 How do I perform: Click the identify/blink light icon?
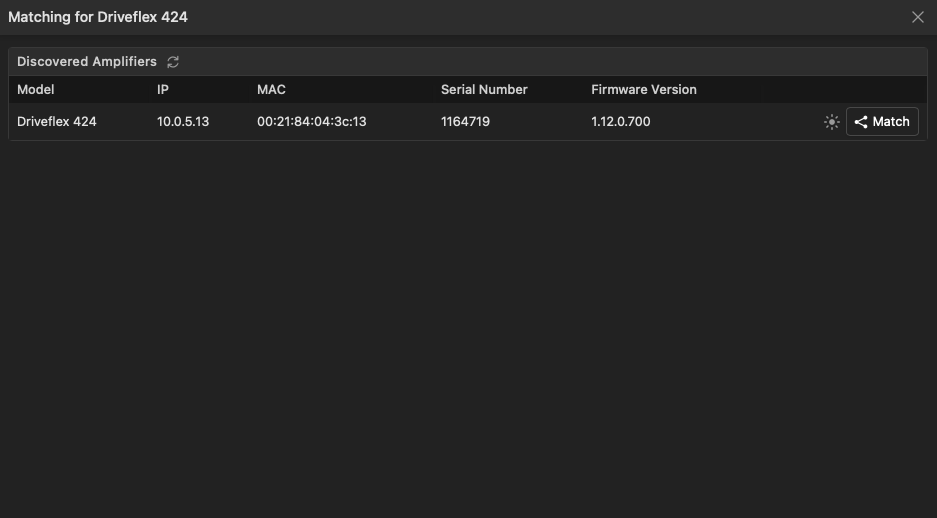click(831, 122)
